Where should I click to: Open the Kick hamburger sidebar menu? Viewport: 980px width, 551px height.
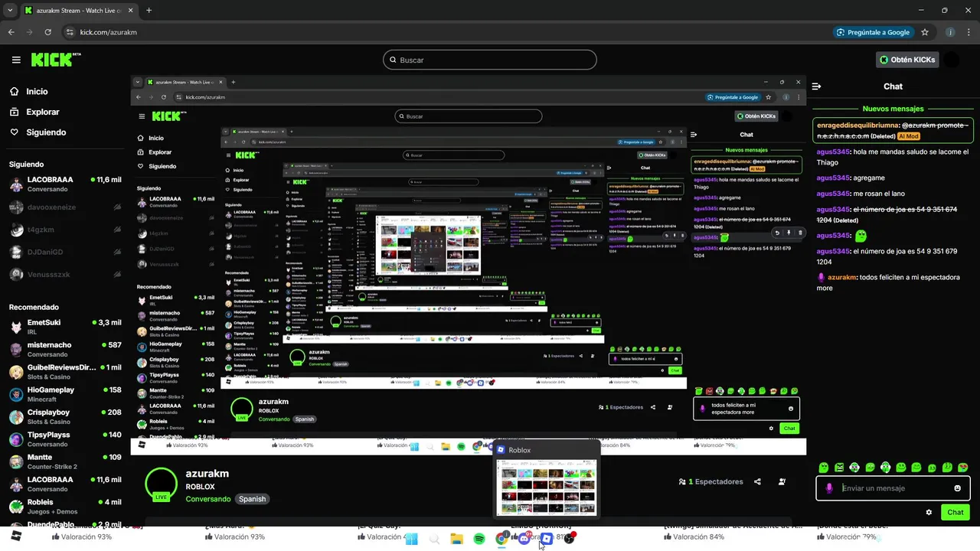coord(16,60)
